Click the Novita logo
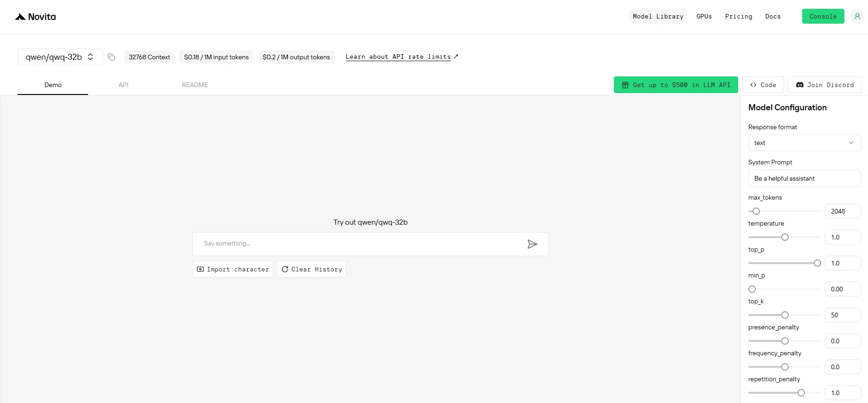Viewport: 868px width, 403px height. pos(35,17)
